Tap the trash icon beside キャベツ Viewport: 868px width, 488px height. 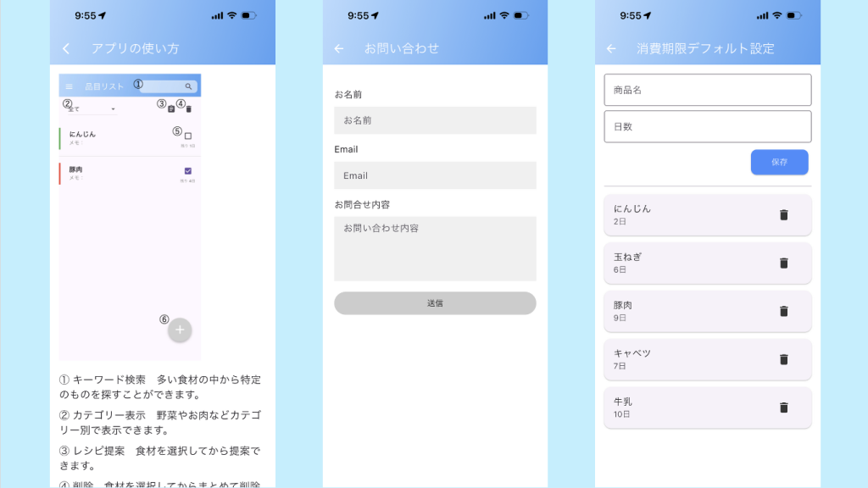pyautogui.click(x=783, y=359)
